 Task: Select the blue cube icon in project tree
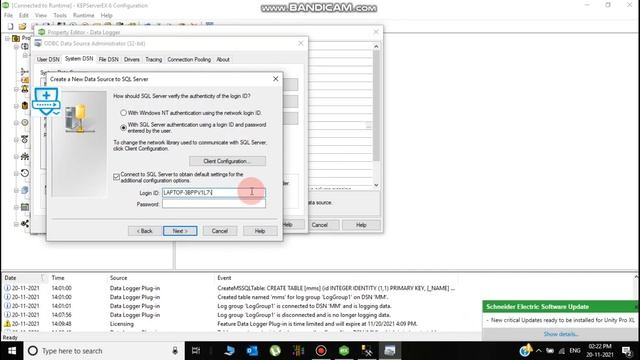[x=25, y=190]
